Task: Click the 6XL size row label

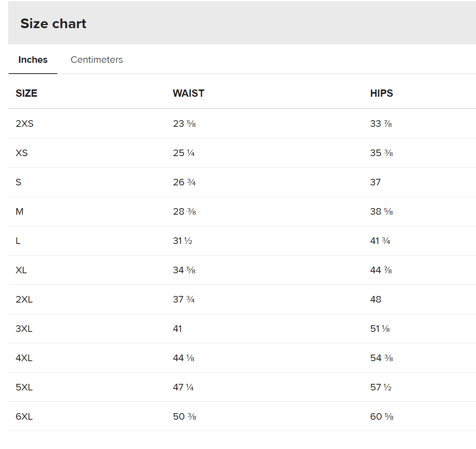Action: click(24, 417)
